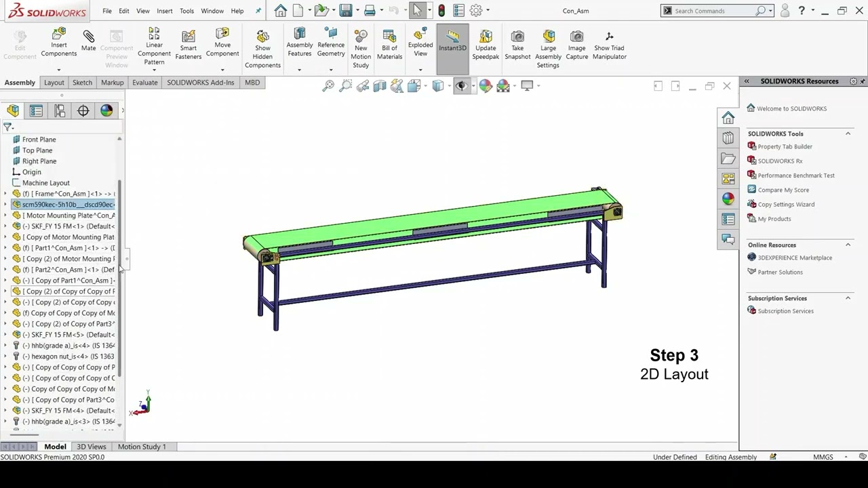The image size is (868, 488).
Task: Open Bill of Materials tool
Action: pyautogui.click(x=389, y=45)
